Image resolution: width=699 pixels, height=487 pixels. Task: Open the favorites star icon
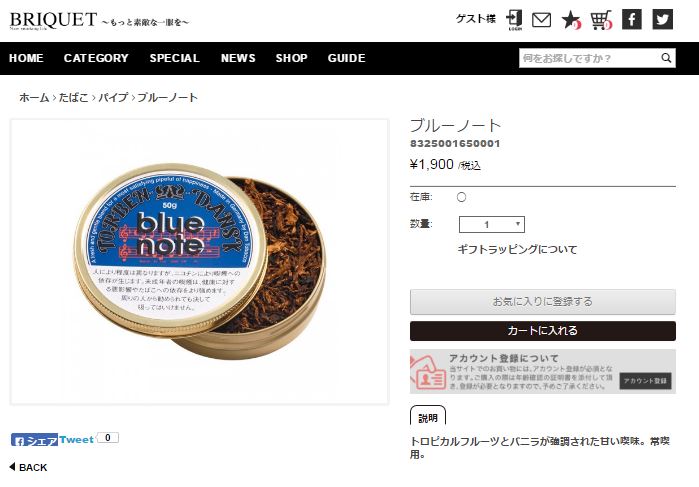(x=571, y=20)
